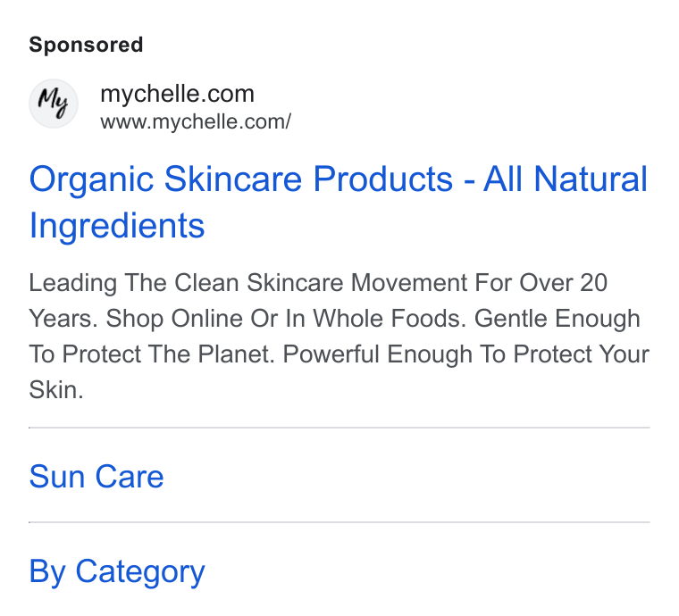Click the divider line above Sun Care
The height and width of the screenshot is (616, 679).
339,428
